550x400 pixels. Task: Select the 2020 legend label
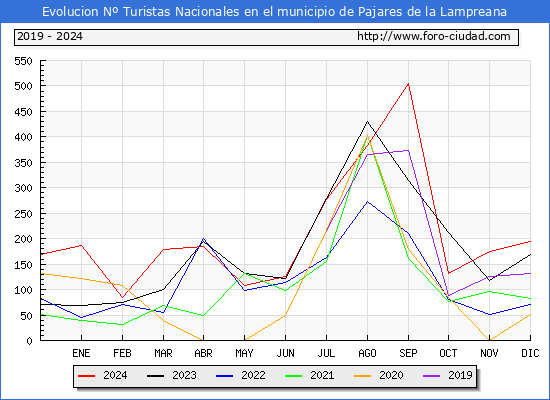coord(391,375)
